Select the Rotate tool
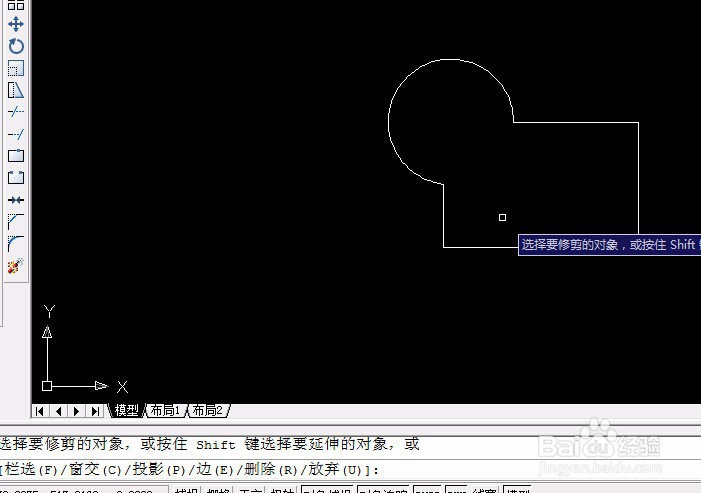Viewport: 701px width, 493px height. point(16,46)
